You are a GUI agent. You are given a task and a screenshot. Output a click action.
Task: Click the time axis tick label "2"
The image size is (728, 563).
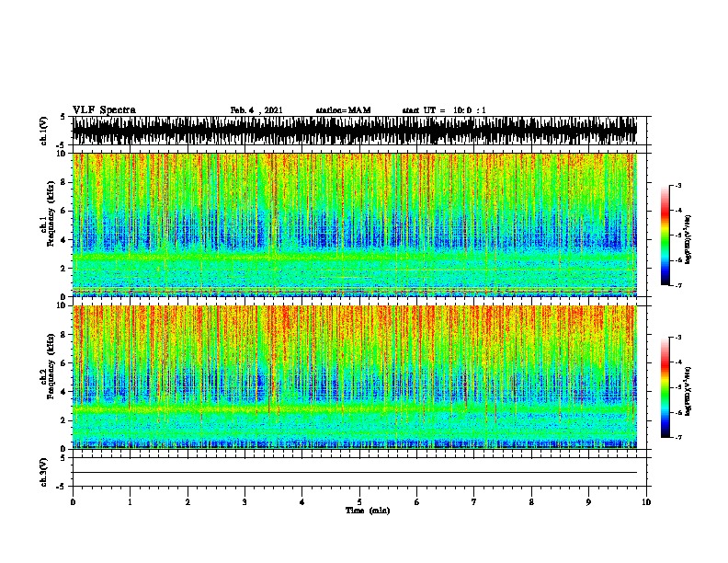point(188,501)
